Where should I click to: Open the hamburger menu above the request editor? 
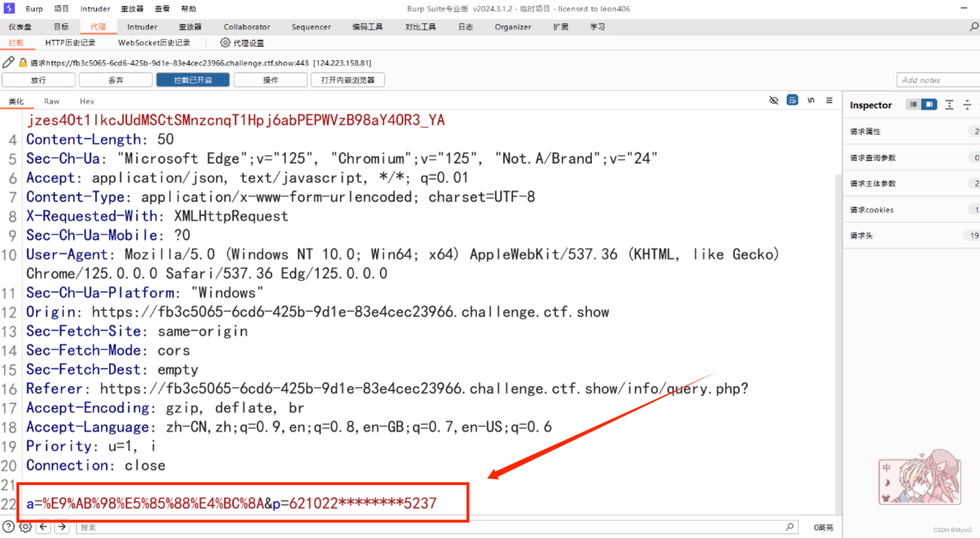830,100
